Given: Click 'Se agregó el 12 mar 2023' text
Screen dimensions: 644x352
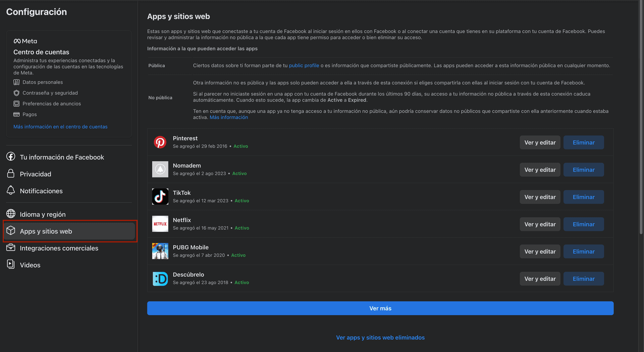Looking at the screenshot, I should [201, 201].
